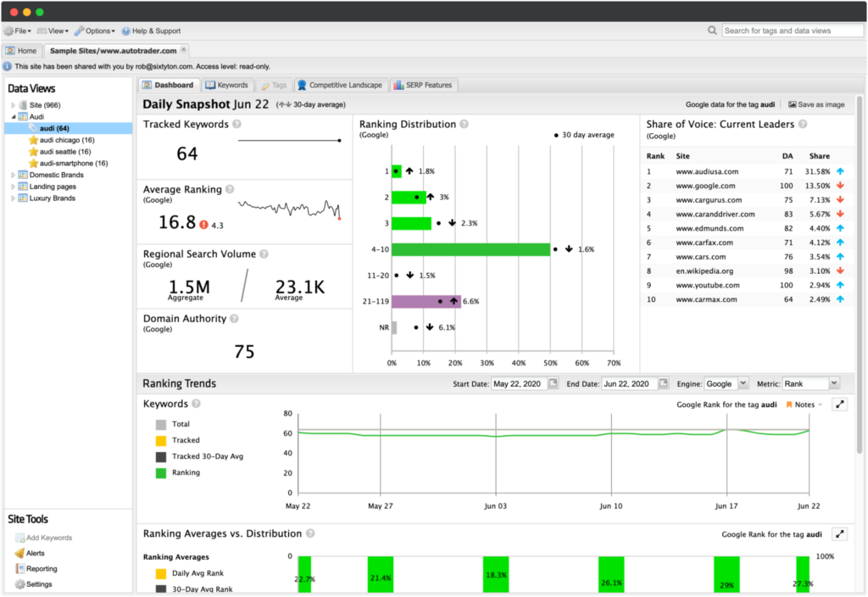Image resolution: width=868 pixels, height=597 pixels.
Task: Select the Dashboard tab
Action: pos(168,86)
